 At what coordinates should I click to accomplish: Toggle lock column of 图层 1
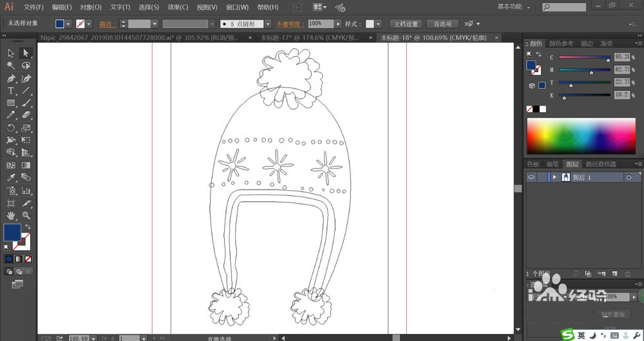[542, 177]
